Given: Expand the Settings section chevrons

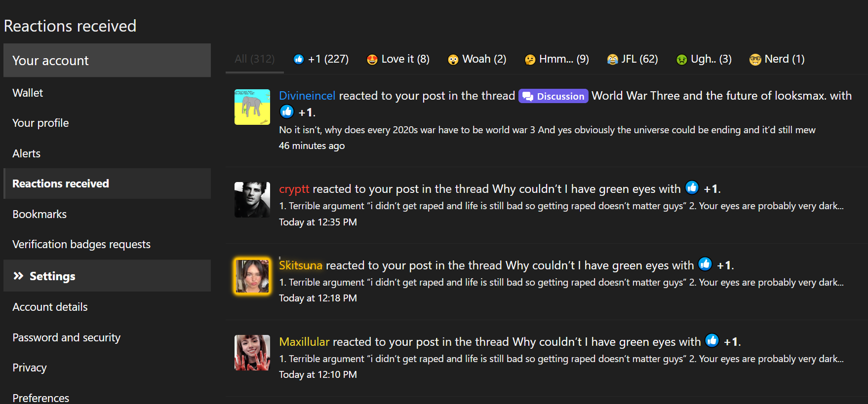Looking at the screenshot, I should pos(18,276).
